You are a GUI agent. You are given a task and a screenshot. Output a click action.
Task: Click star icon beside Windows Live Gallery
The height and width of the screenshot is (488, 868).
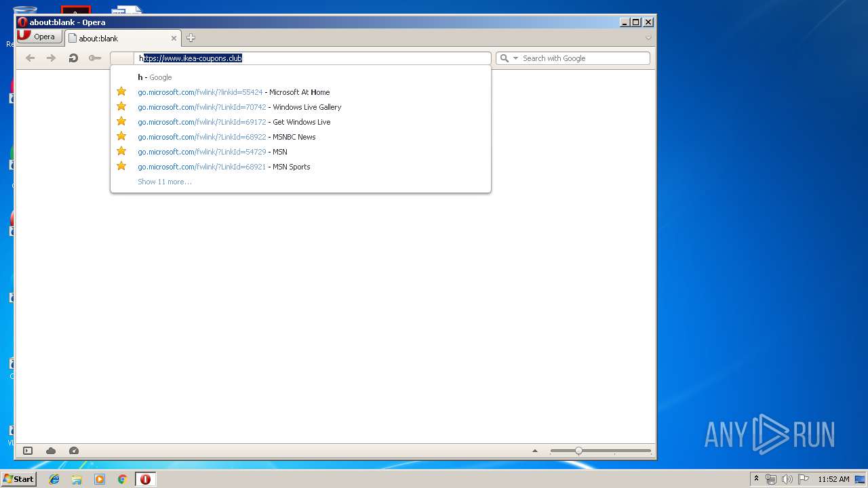(x=121, y=106)
